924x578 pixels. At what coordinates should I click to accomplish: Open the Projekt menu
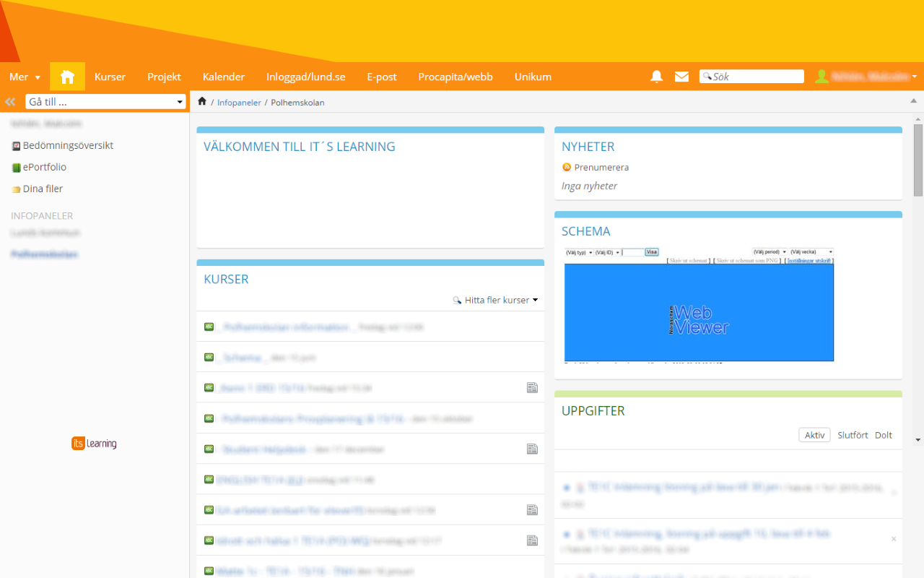(x=164, y=77)
